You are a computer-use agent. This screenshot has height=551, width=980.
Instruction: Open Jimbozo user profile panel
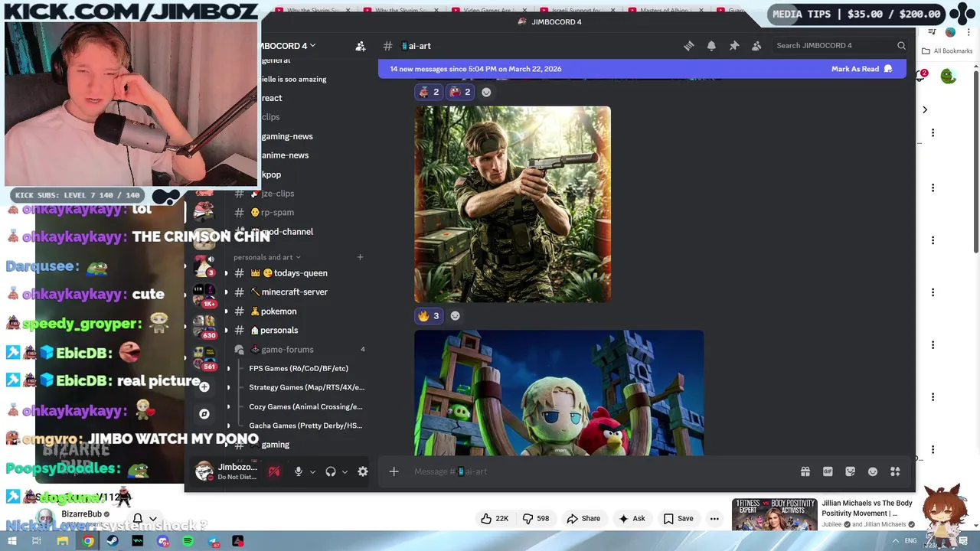[227, 471]
